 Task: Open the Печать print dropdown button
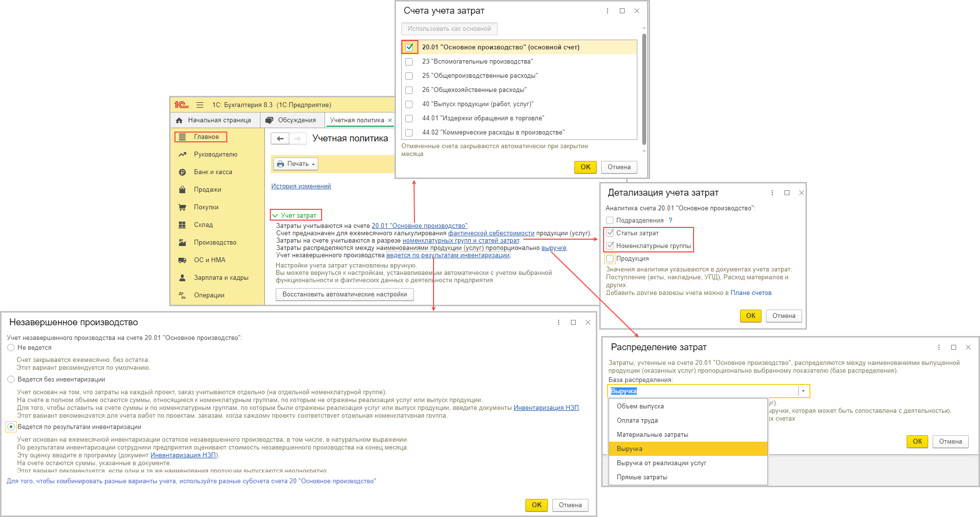coord(296,164)
